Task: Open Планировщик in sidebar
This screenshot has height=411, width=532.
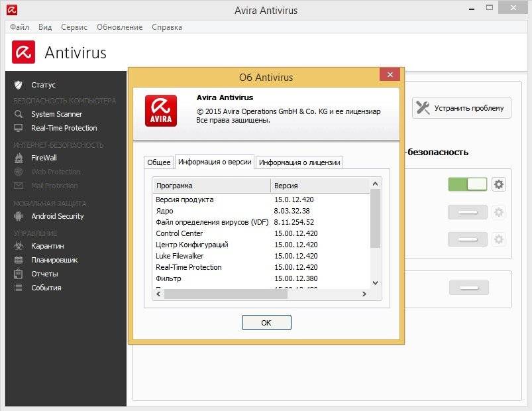Action: coord(54,260)
